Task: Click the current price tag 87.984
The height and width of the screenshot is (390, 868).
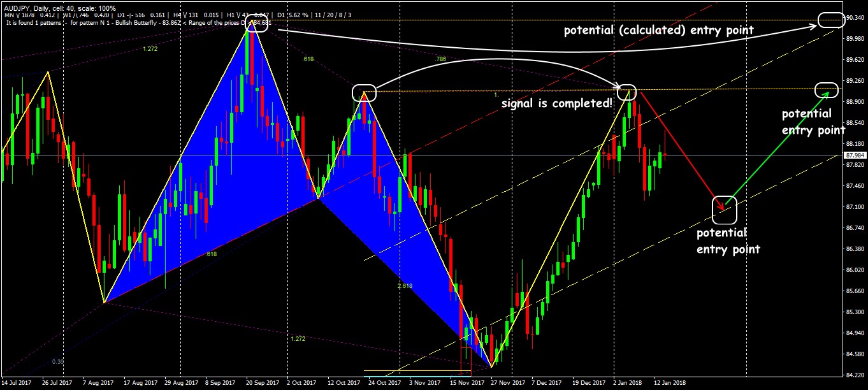Action: click(855, 155)
